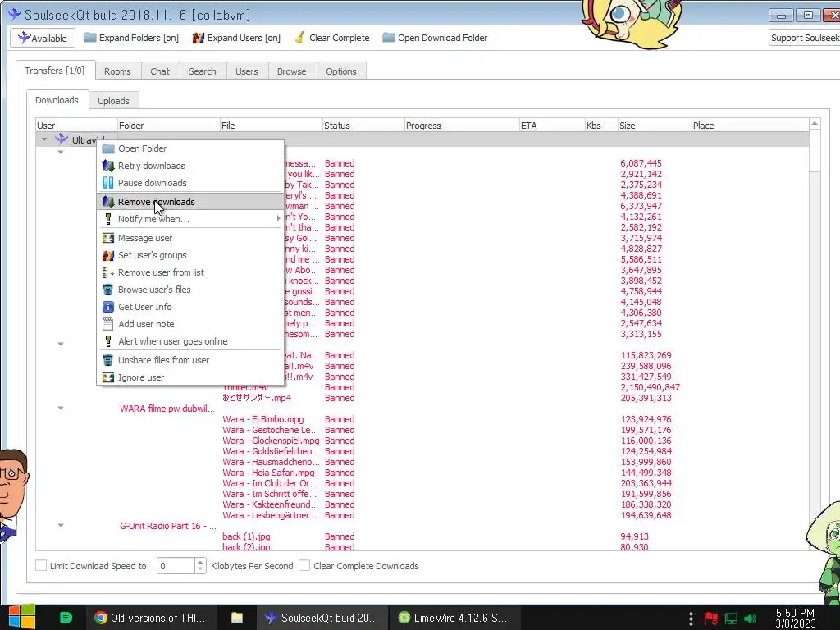840x630 pixels.
Task: Click the volume icon in system tray
Action: [751, 619]
